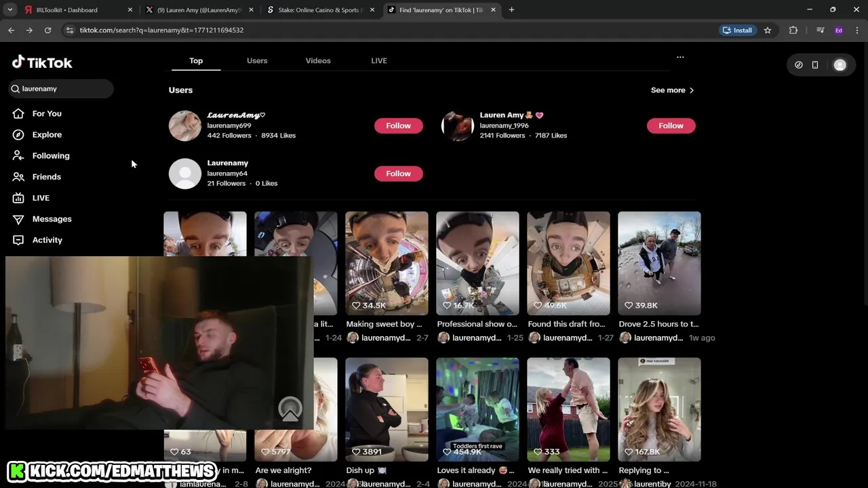Viewport: 868px width, 488px height.
Task: Open laurenamy699 profile avatar
Action: pyautogui.click(x=185, y=125)
